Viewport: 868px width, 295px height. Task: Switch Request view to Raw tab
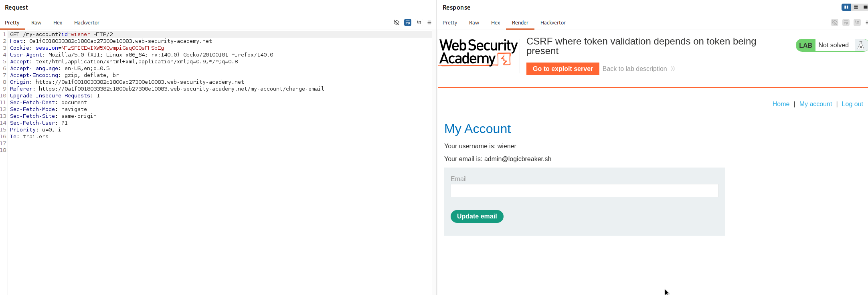[x=36, y=23]
